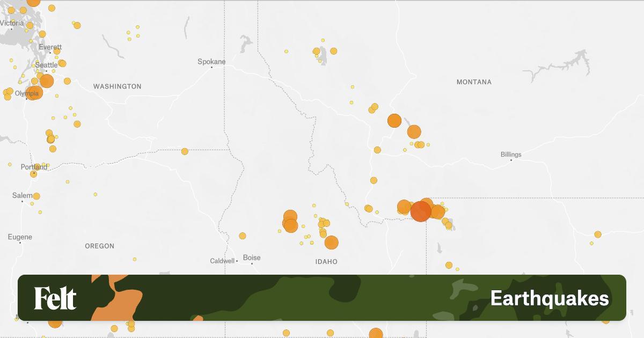Select the orange earthquake marker east of Seattle
Image resolution: width=644 pixels, height=338 pixels.
[x=47, y=81]
